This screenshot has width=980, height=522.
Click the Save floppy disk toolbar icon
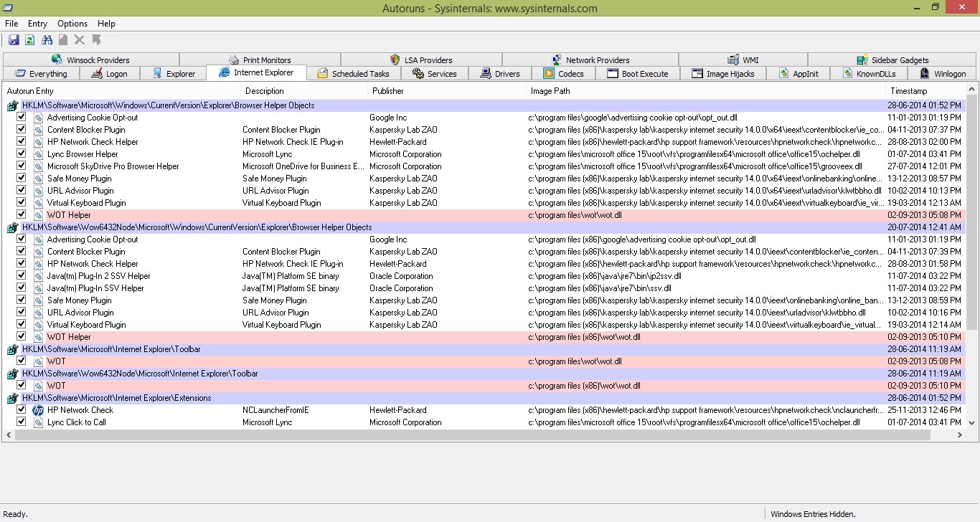[14, 40]
